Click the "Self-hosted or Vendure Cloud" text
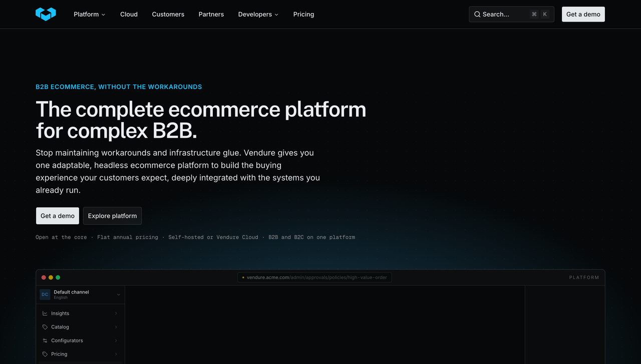641x364 pixels. pyautogui.click(x=213, y=237)
